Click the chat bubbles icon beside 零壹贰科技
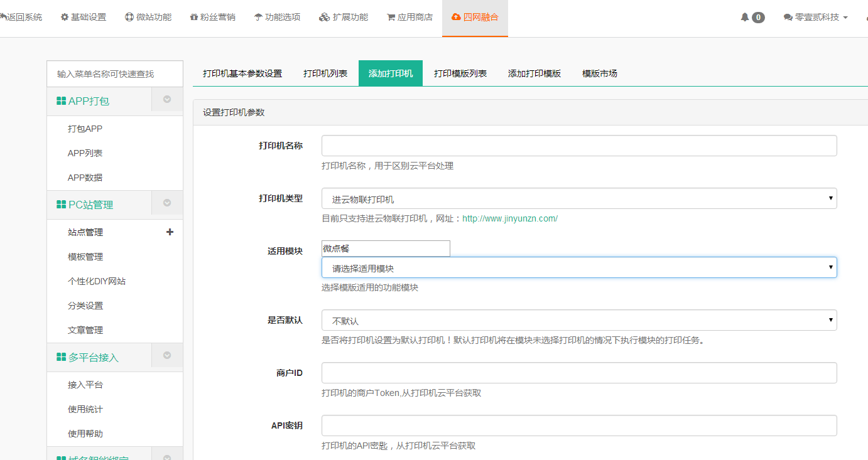The image size is (868, 460). pos(788,18)
